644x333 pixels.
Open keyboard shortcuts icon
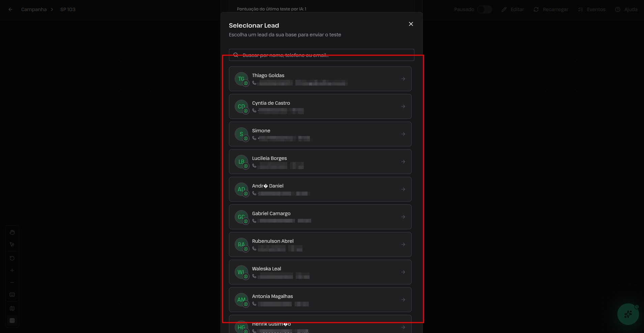(x=12, y=295)
